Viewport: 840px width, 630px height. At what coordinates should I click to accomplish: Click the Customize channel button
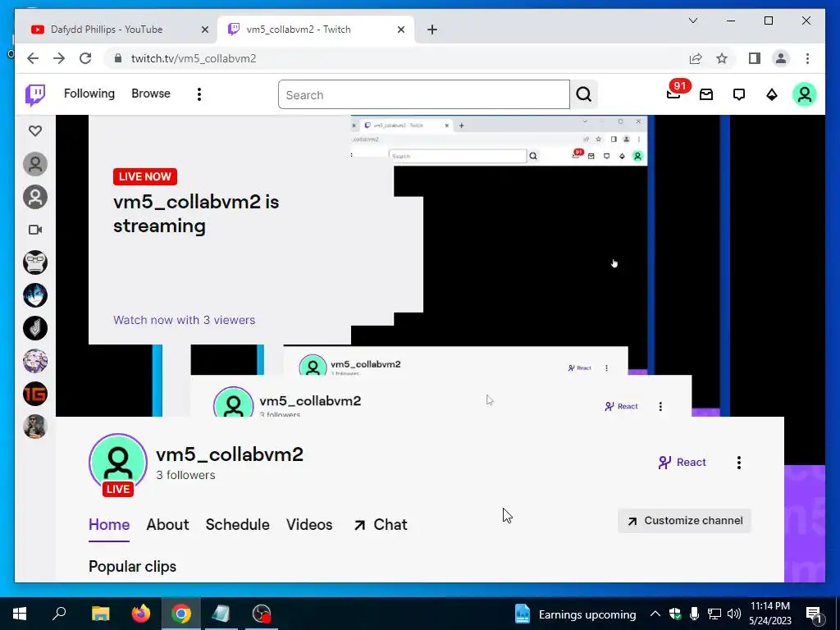tap(685, 521)
